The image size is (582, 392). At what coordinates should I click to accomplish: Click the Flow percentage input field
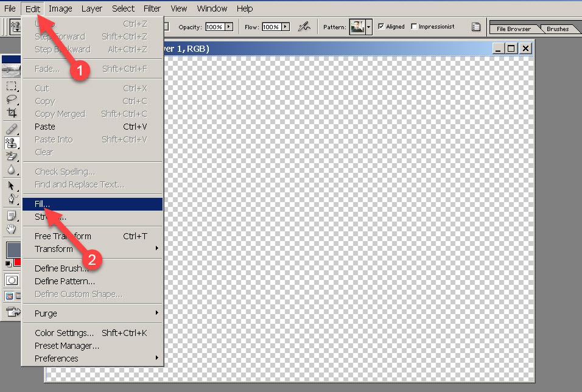pos(270,27)
